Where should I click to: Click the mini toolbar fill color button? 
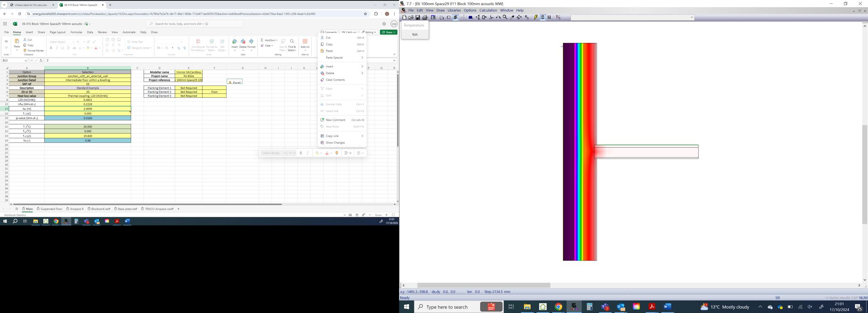coord(318,153)
